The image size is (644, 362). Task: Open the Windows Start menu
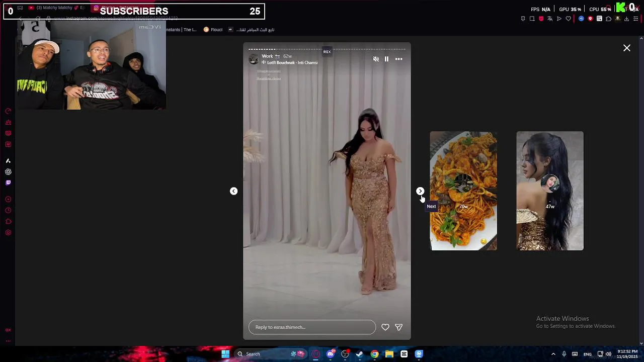pyautogui.click(x=225, y=354)
